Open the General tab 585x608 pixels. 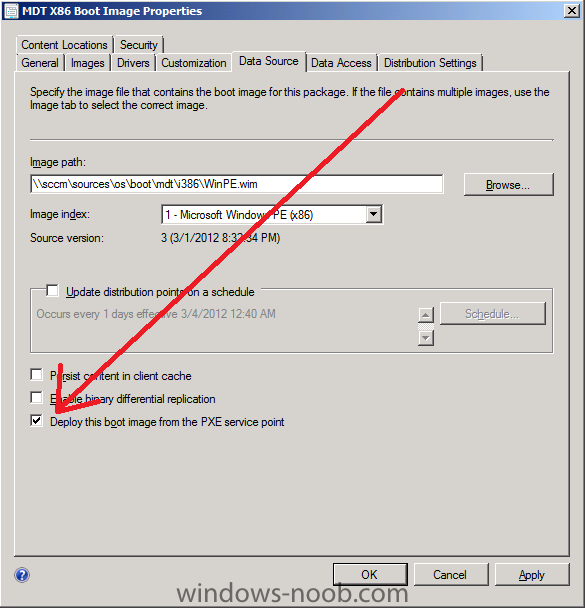(x=40, y=63)
